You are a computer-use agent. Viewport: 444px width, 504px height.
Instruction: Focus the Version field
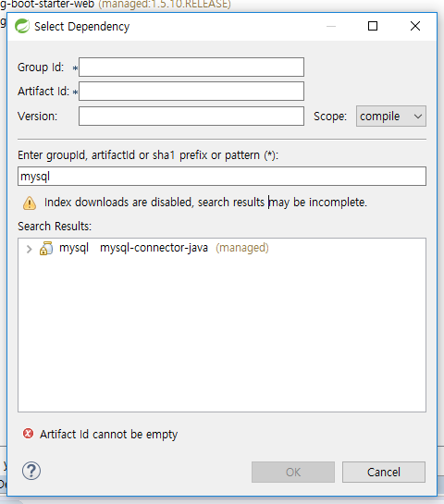click(x=191, y=116)
